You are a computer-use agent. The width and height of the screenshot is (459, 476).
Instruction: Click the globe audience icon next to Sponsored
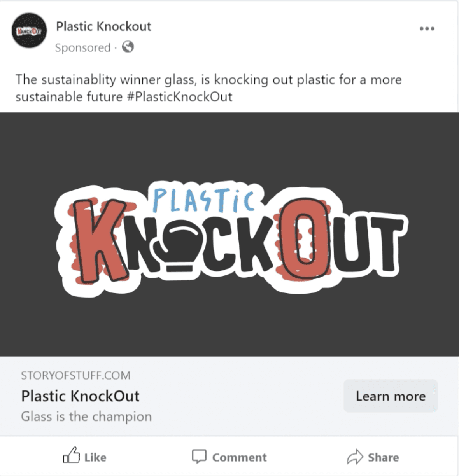tap(128, 47)
